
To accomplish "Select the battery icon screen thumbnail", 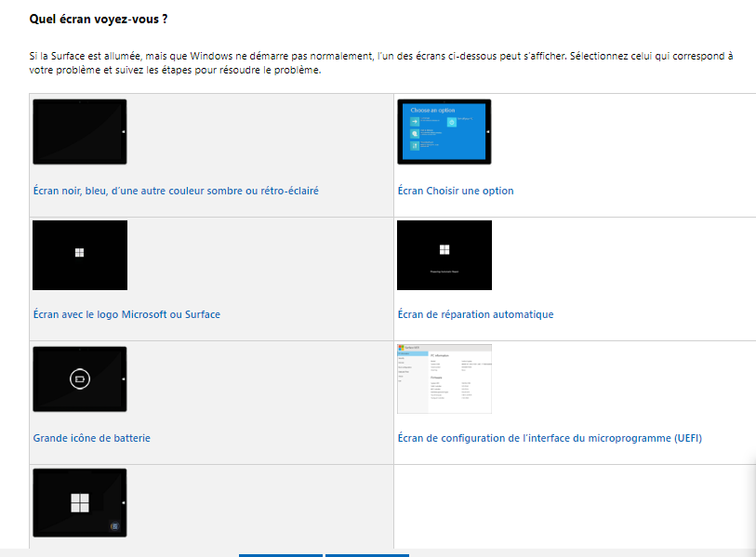I will (x=80, y=379).
